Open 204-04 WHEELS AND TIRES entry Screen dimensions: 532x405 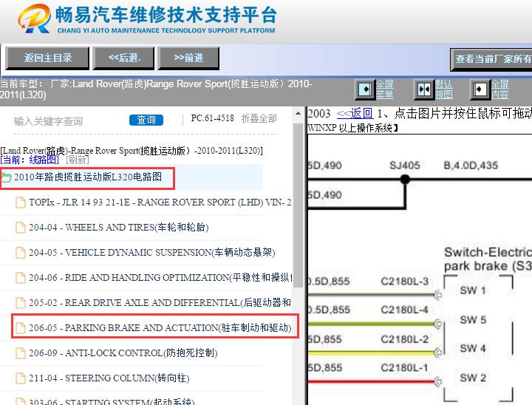(x=119, y=227)
